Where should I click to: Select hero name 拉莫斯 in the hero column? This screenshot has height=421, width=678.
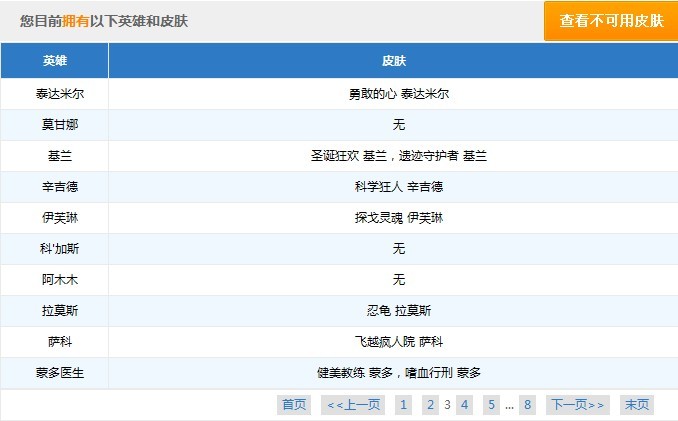pyautogui.click(x=60, y=311)
